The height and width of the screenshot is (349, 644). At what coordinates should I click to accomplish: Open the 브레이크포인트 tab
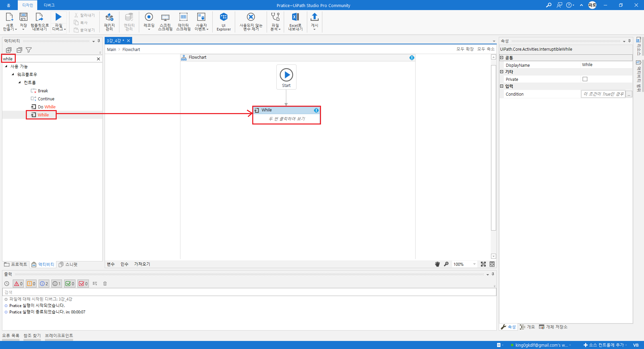59,336
